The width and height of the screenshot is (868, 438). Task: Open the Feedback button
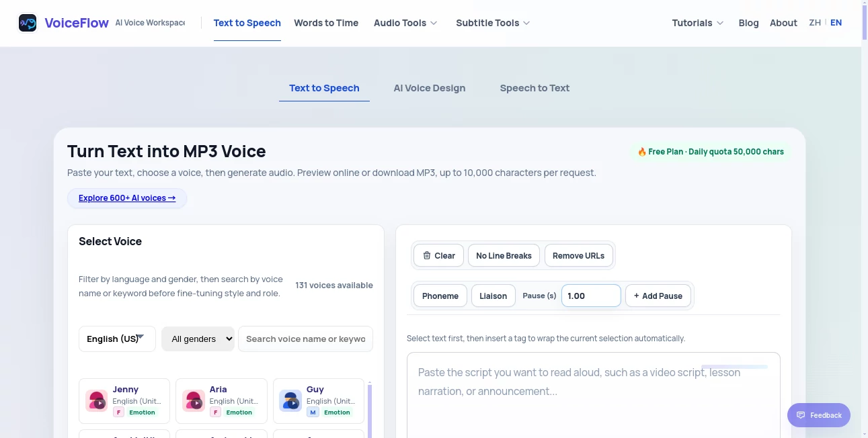818,415
